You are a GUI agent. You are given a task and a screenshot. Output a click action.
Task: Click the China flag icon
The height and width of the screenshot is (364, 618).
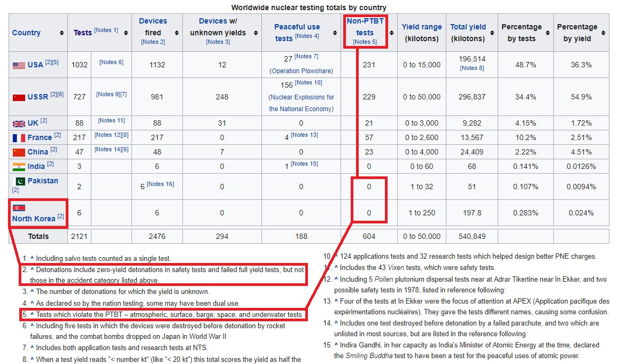[19, 152]
